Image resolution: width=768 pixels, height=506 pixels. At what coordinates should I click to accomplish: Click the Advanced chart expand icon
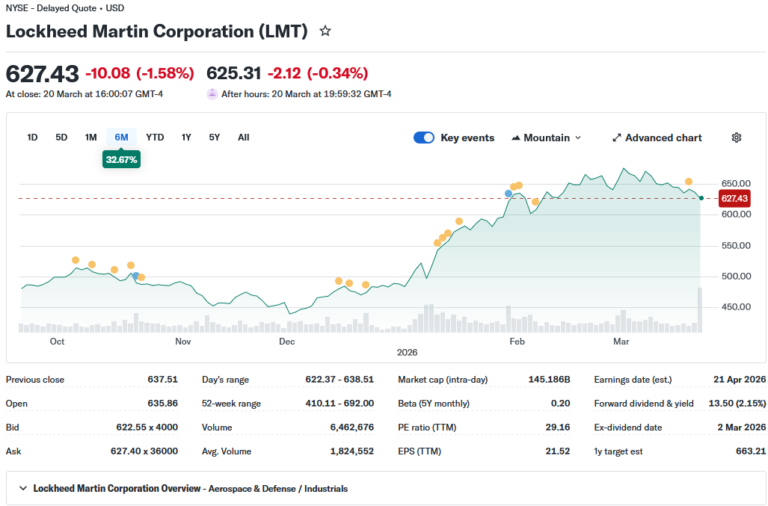point(617,138)
